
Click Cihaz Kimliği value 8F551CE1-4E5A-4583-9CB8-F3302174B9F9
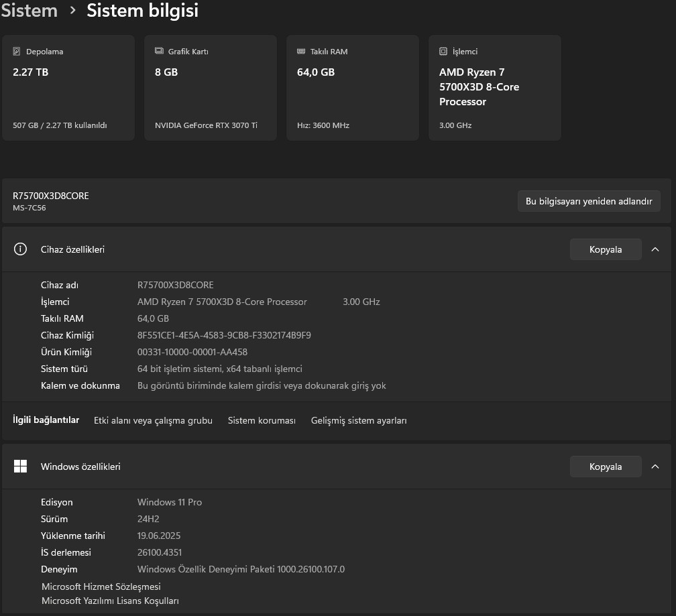pyautogui.click(x=224, y=335)
